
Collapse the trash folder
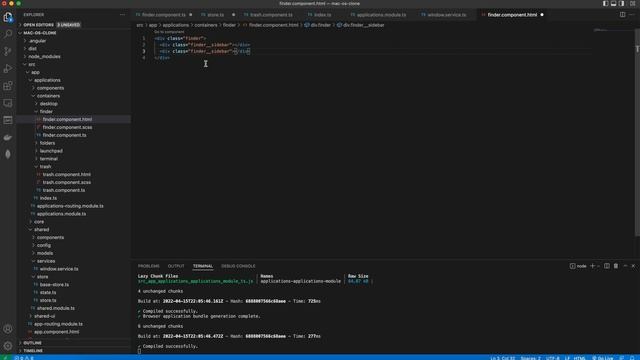(45, 167)
